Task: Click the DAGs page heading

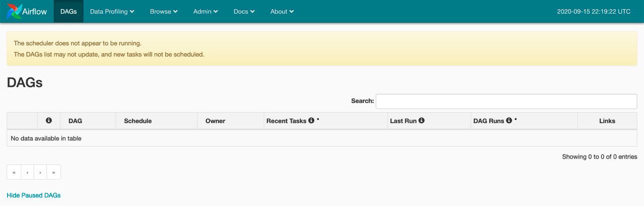Action: click(25, 83)
